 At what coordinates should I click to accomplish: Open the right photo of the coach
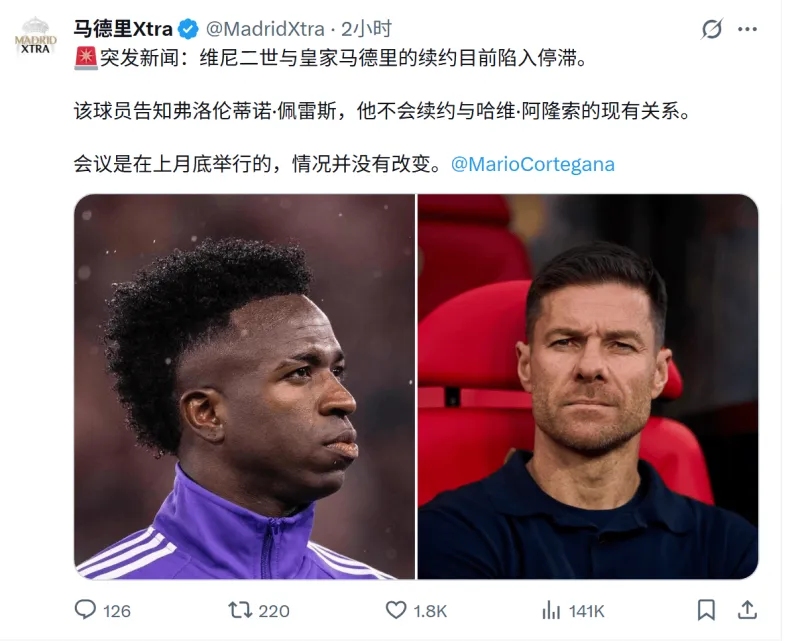tap(588, 386)
